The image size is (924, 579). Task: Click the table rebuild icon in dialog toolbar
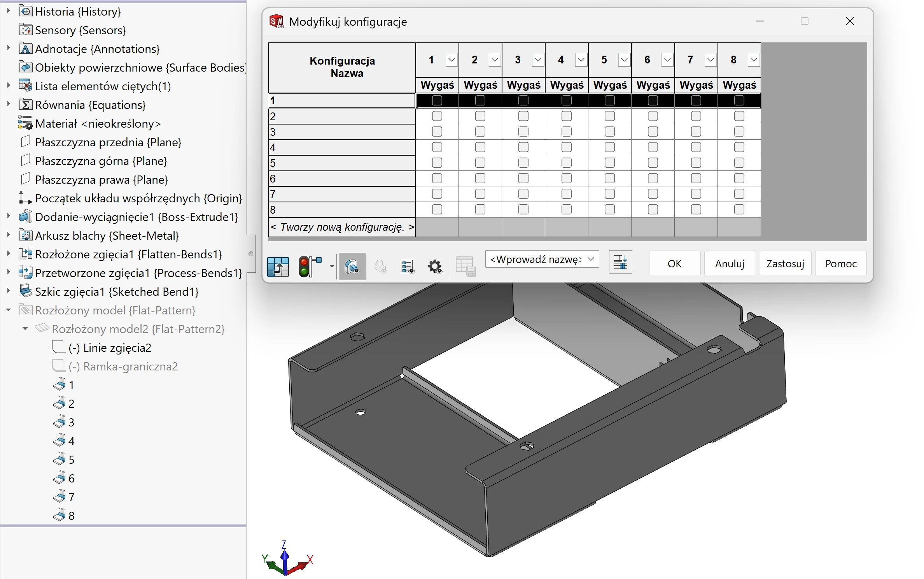[x=278, y=267]
